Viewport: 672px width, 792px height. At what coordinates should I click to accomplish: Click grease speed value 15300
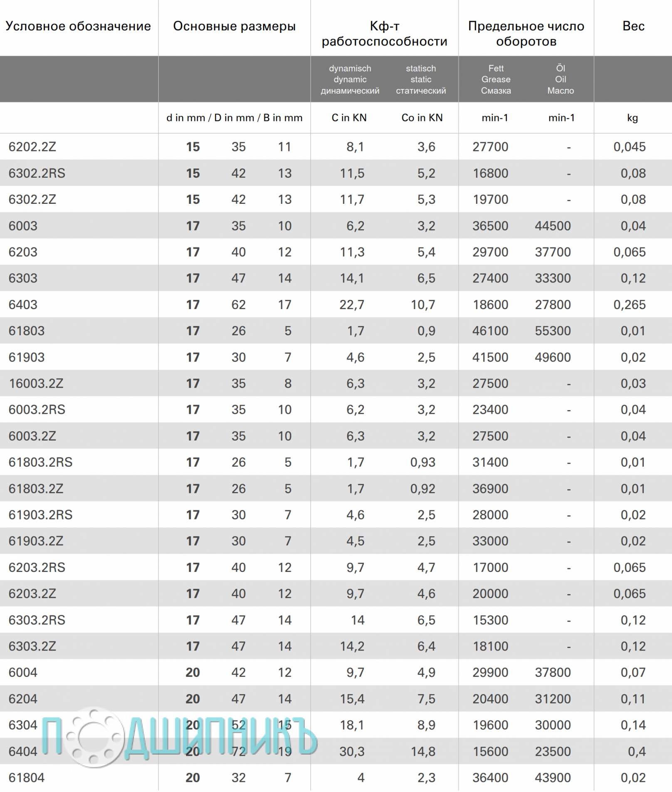(490, 620)
